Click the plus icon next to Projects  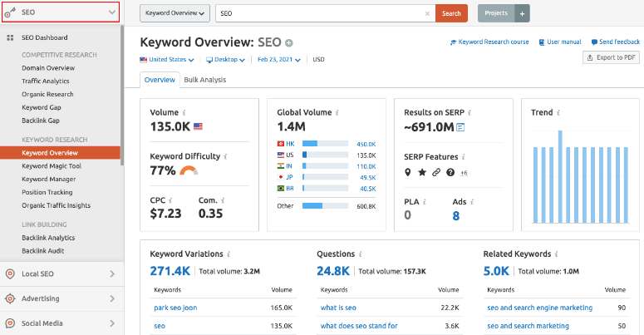pyautogui.click(x=522, y=13)
